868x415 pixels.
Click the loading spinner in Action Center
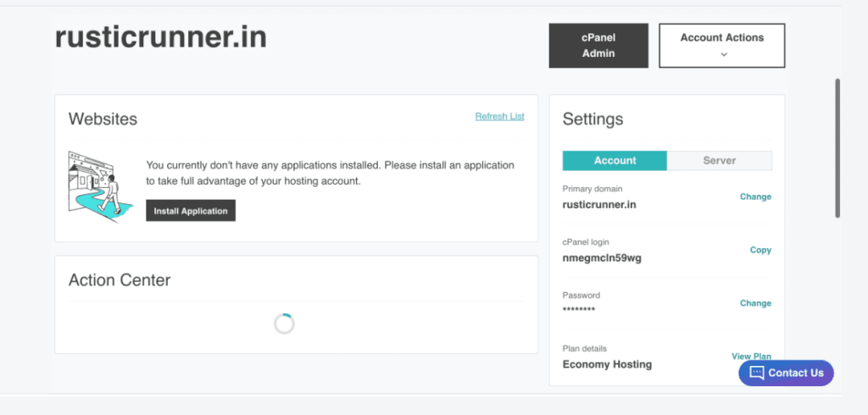tap(284, 324)
